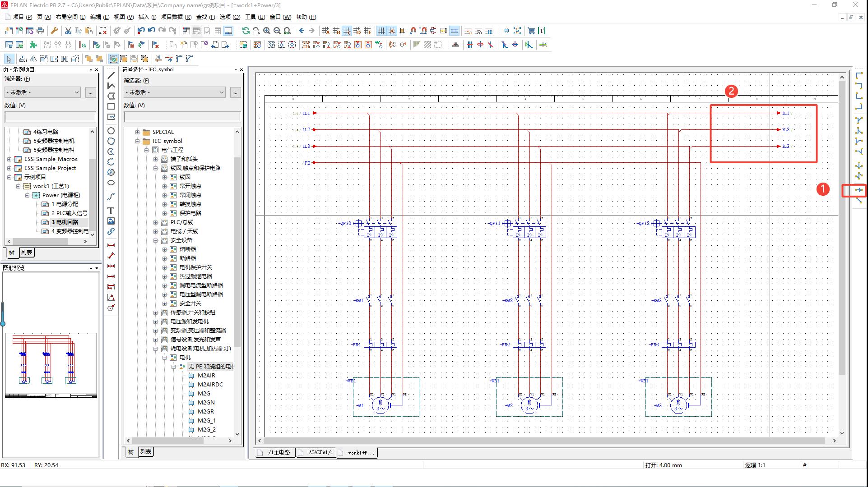Click the shopping cart icon
This screenshot has width=868, height=487.
[x=531, y=31]
